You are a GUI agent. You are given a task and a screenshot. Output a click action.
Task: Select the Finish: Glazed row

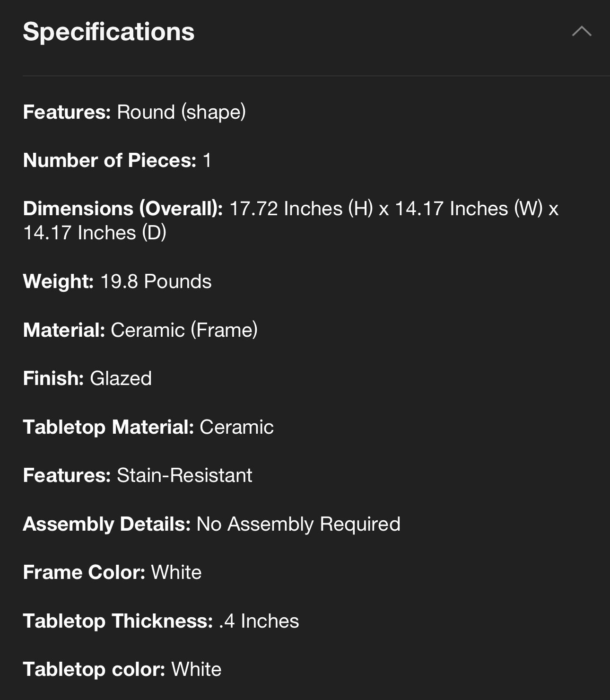(x=87, y=378)
